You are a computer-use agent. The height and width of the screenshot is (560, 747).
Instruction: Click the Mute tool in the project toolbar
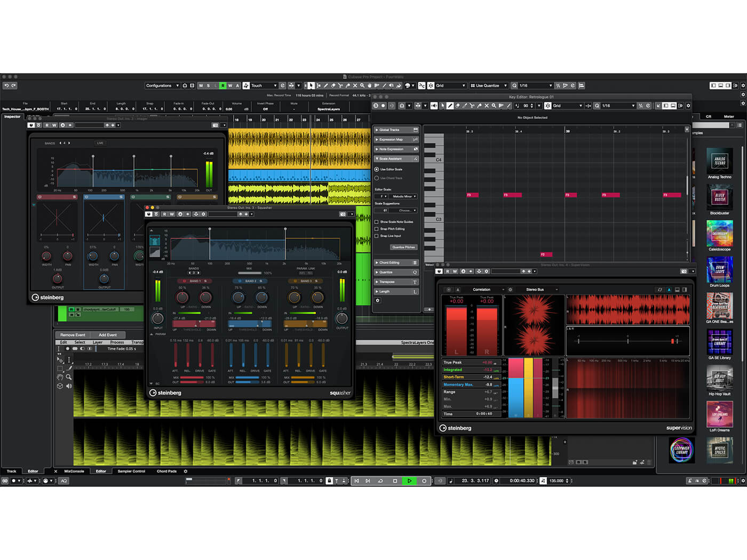355,85
